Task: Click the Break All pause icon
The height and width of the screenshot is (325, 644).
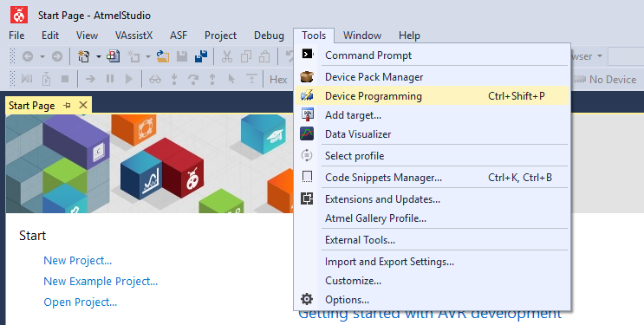Action: pyautogui.click(x=110, y=79)
